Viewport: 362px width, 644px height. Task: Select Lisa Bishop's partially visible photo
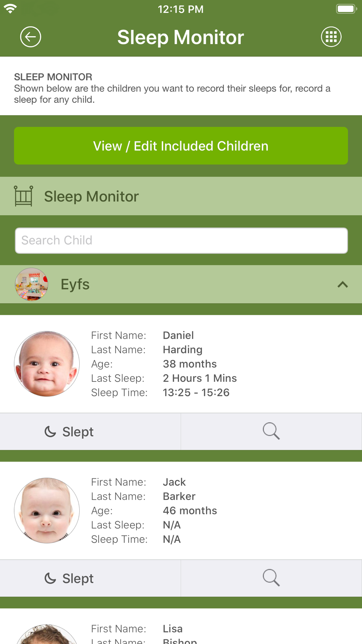47,634
